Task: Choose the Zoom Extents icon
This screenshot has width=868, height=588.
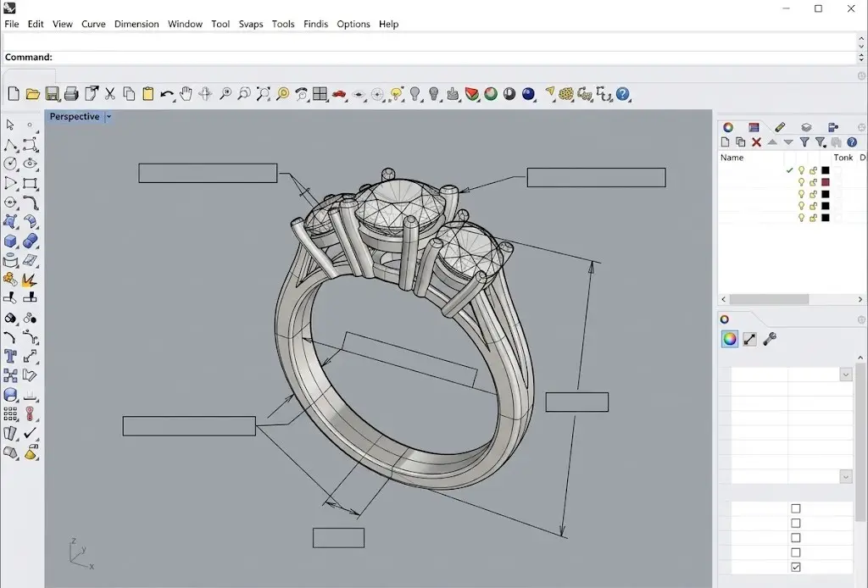Action: 264,93
